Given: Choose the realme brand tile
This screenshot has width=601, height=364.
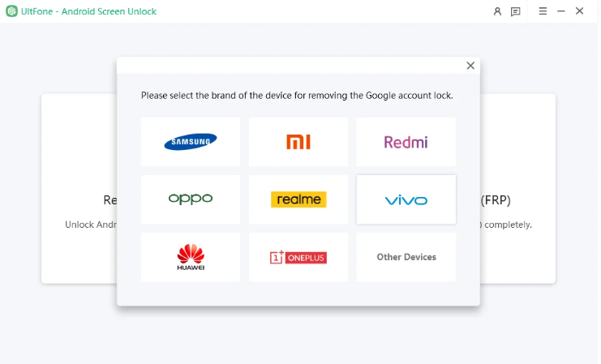Looking at the screenshot, I should (x=298, y=199).
